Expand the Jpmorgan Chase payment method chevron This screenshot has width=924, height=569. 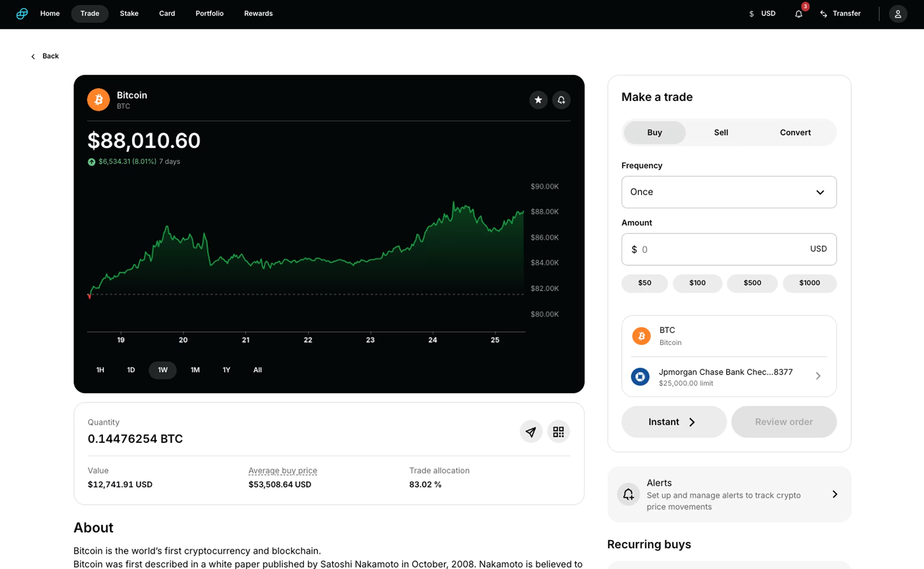pyautogui.click(x=819, y=376)
